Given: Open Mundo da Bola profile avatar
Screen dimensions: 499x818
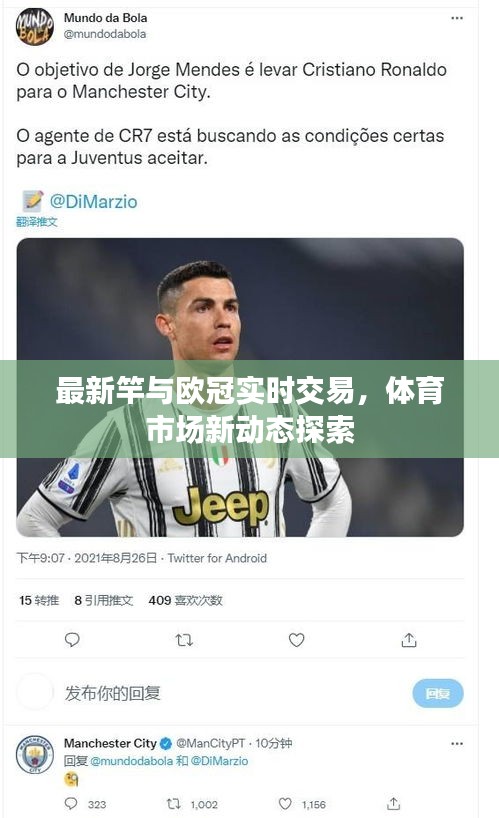Looking at the screenshot, I should (34, 27).
